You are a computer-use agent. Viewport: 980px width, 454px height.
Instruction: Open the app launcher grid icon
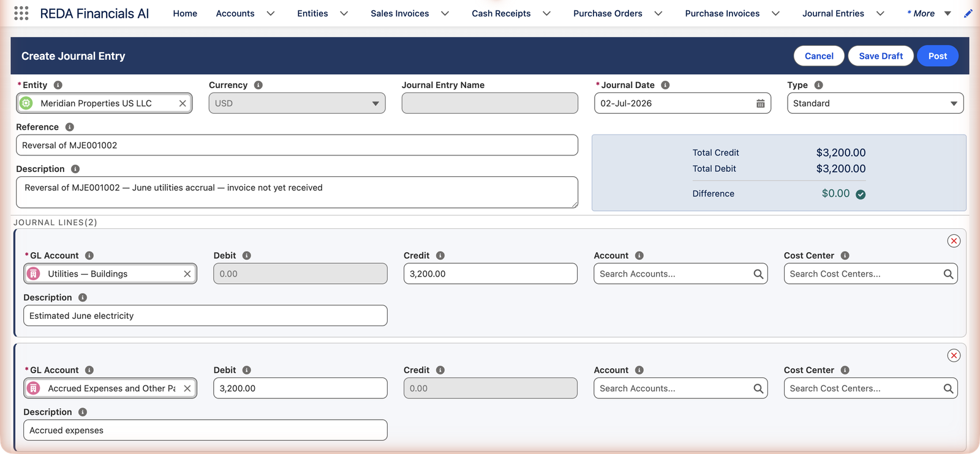(21, 13)
